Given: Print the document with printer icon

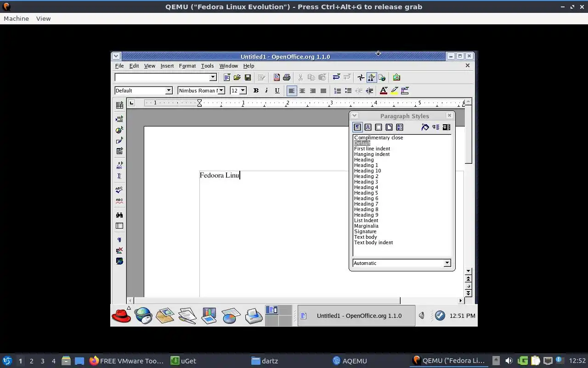Looking at the screenshot, I should coord(287,77).
